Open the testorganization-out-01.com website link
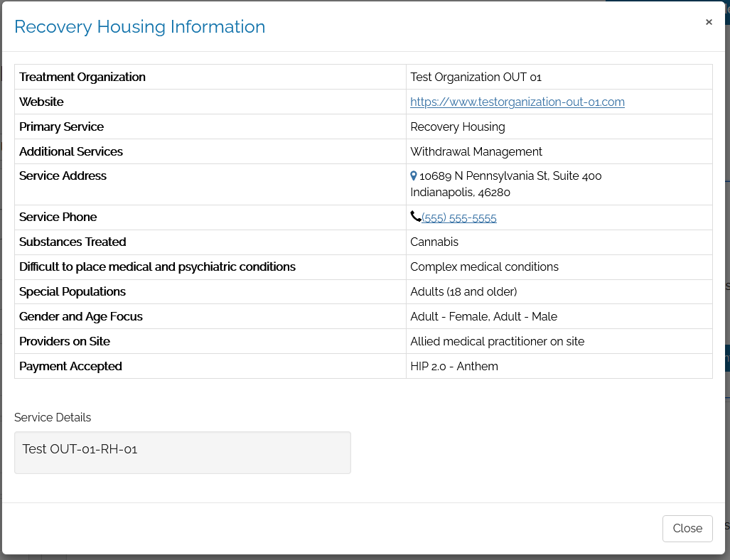 pyautogui.click(x=517, y=102)
